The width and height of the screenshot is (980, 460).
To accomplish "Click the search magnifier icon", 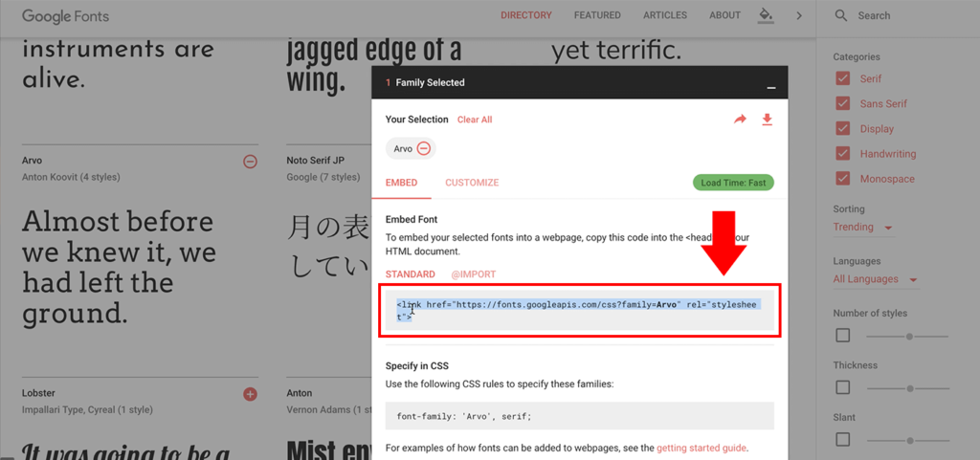I will (x=840, y=15).
